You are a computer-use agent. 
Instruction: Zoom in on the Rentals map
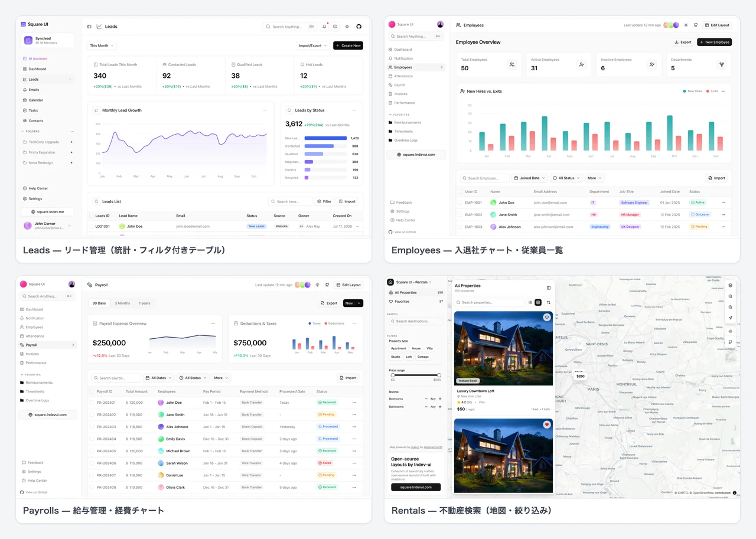click(x=731, y=296)
